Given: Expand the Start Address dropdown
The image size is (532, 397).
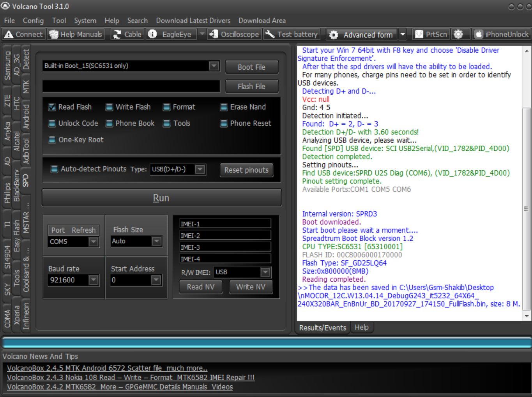Looking at the screenshot, I should pyautogui.click(x=156, y=280).
